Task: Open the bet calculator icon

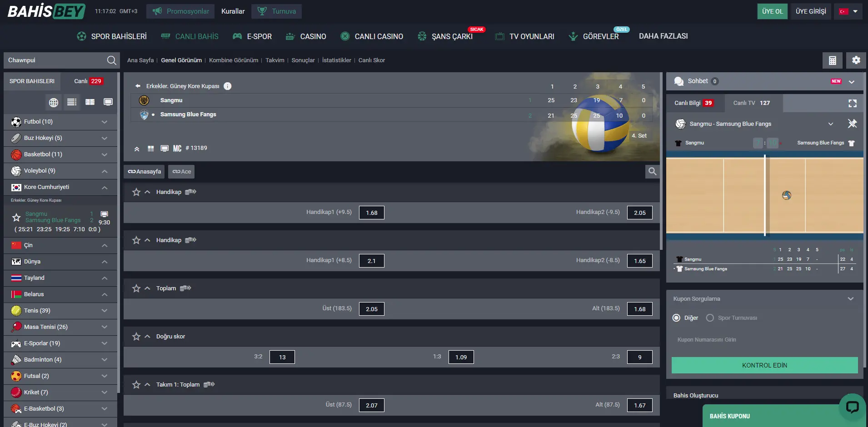Action: (833, 60)
